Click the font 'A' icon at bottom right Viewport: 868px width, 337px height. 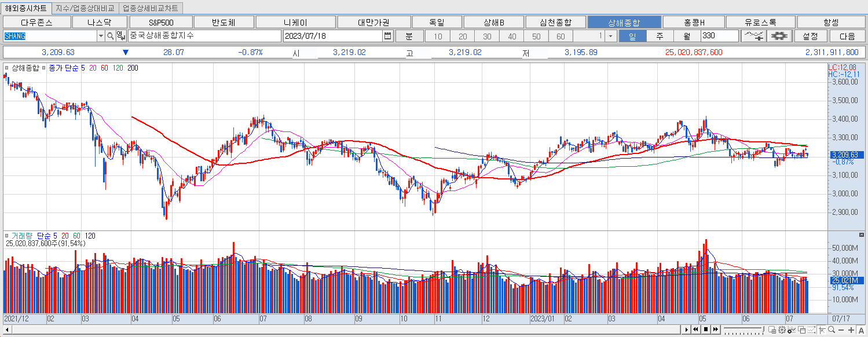pos(862,330)
